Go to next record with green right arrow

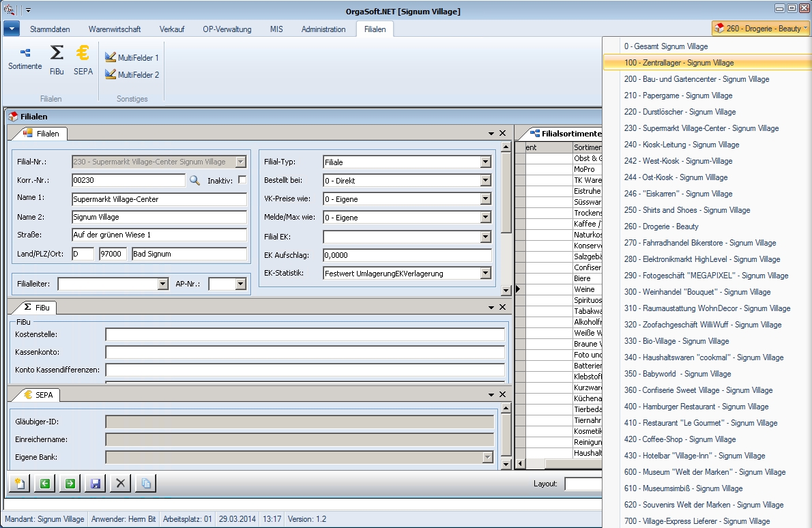(70, 484)
